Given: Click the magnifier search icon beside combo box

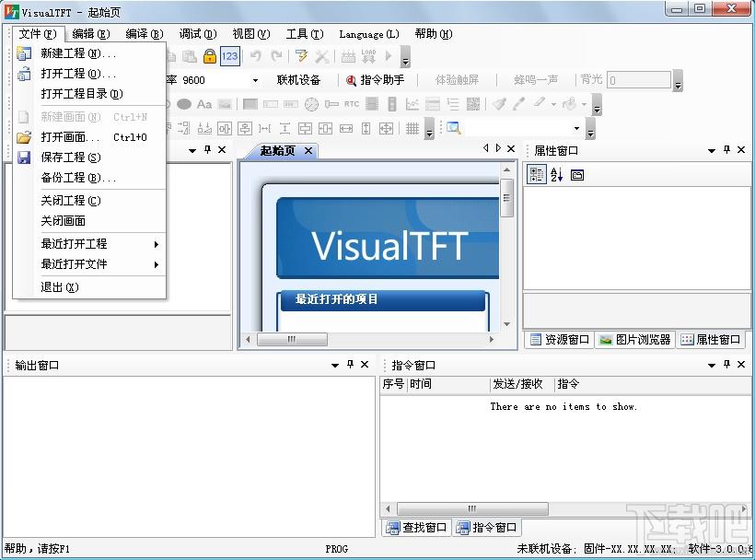Looking at the screenshot, I should click(453, 128).
